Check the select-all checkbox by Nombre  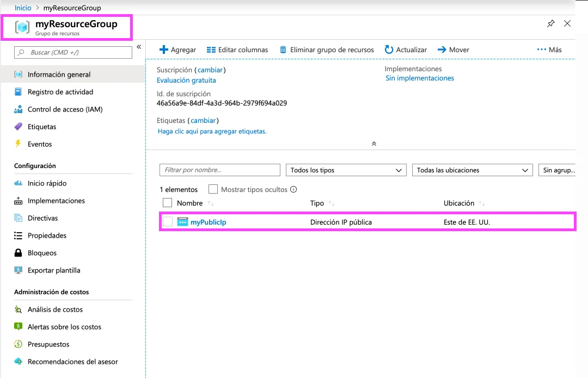click(167, 203)
